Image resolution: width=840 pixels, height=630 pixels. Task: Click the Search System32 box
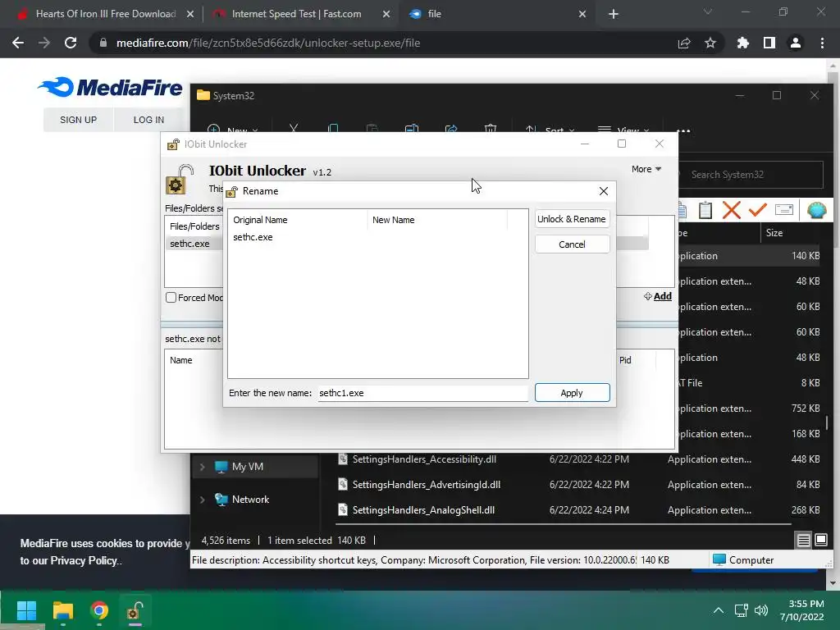pyautogui.click(x=750, y=175)
